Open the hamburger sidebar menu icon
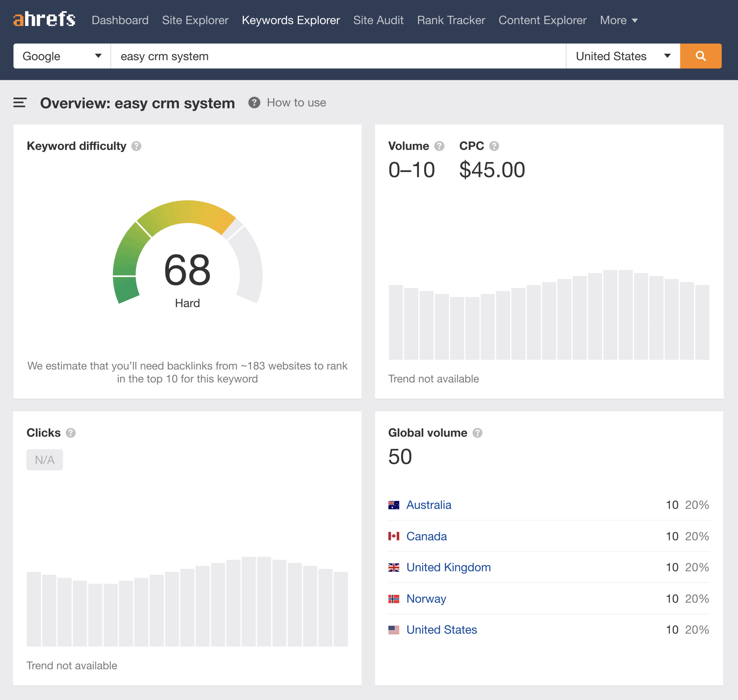Image resolution: width=738 pixels, height=700 pixels. 20,103
